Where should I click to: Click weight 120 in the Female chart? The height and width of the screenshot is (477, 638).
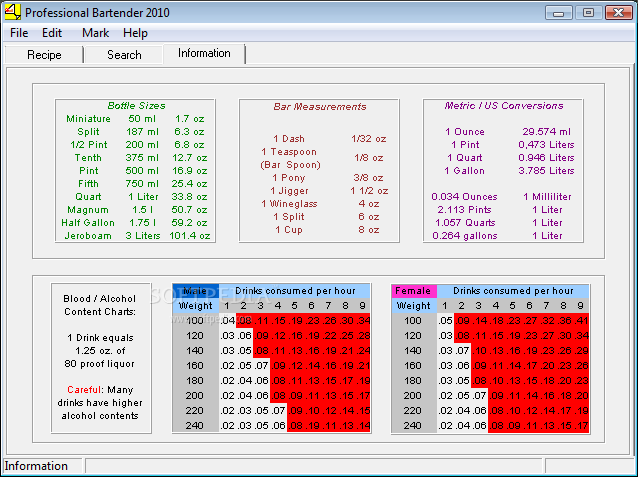click(x=413, y=336)
